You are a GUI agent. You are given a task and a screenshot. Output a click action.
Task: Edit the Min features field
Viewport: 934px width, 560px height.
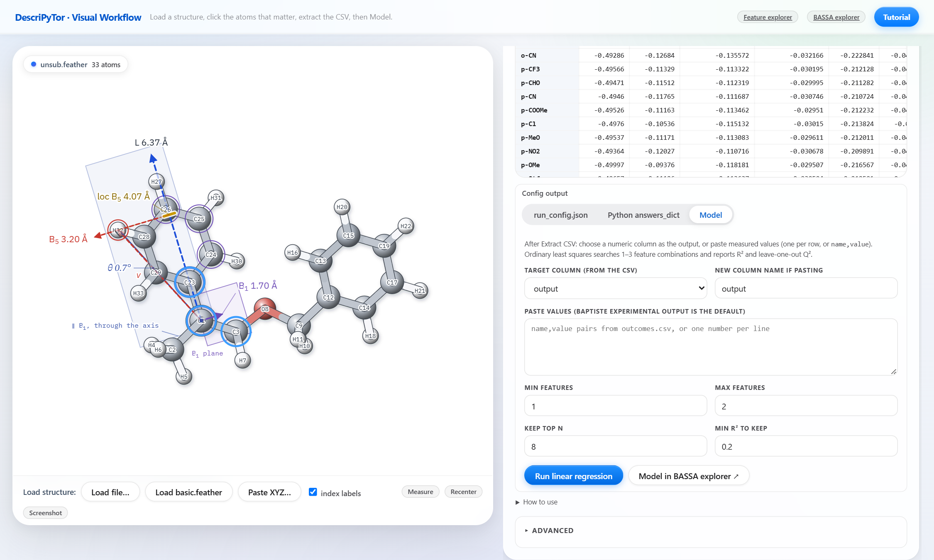coord(616,406)
